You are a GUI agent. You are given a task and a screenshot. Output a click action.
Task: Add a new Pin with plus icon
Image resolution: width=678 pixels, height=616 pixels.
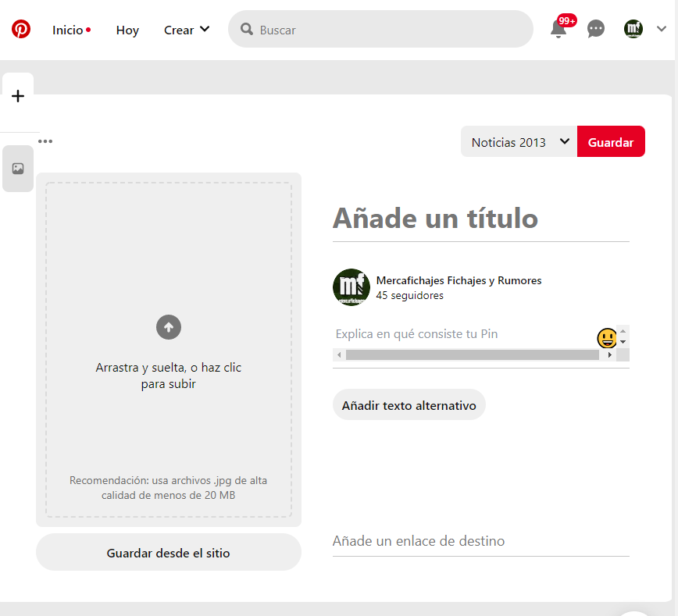18,97
